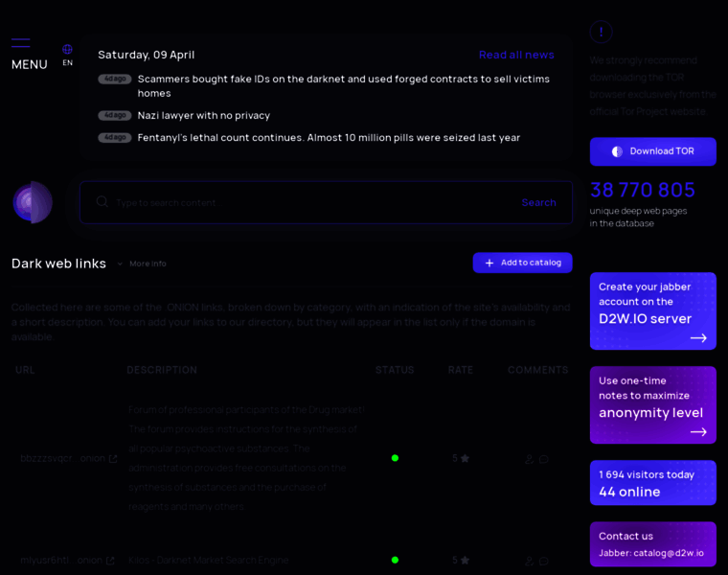Click the search magnifier icon
Screen dimensions: 728x575
click(x=102, y=201)
